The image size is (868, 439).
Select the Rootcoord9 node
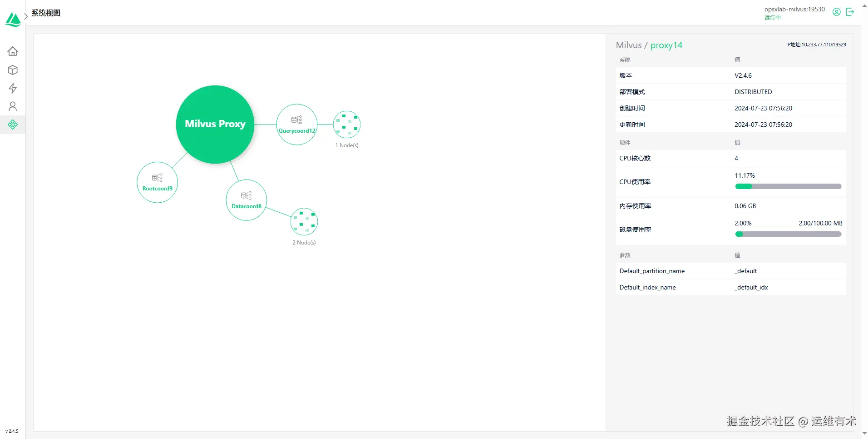tap(158, 182)
